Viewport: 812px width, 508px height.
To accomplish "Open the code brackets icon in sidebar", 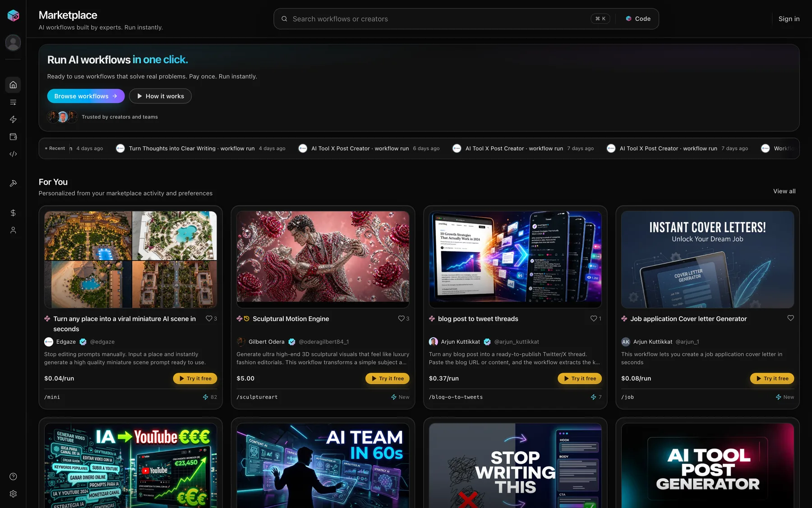I will click(x=13, y=154).
